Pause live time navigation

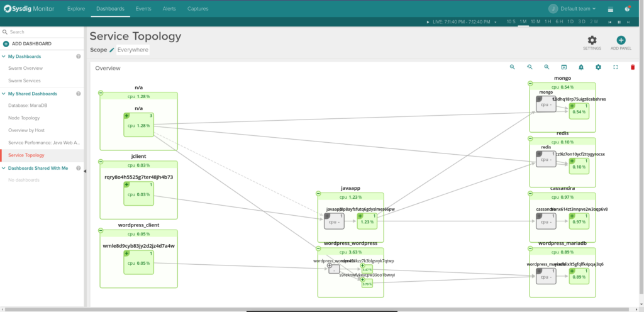click(619, 22)
